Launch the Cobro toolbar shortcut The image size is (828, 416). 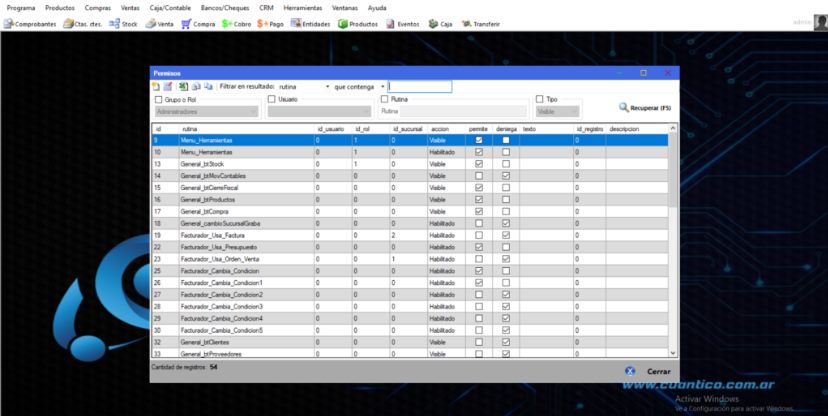coord(236,24)
